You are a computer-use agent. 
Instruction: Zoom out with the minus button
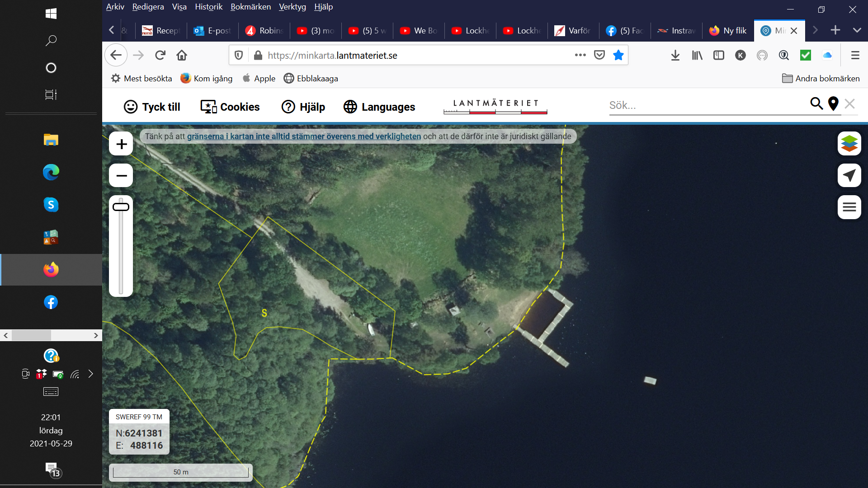pyautogui.click(x=121, y=176)
